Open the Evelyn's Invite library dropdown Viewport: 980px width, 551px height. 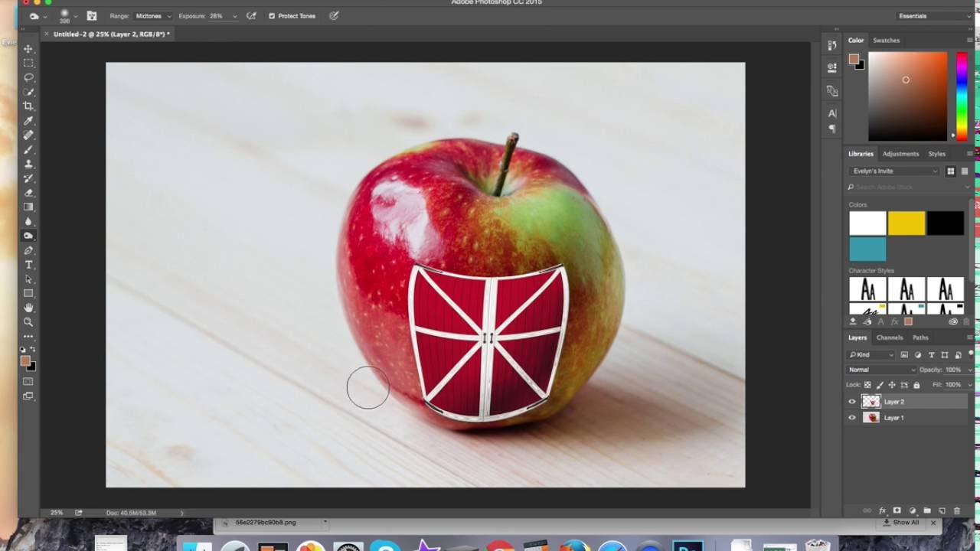[894, 171]
